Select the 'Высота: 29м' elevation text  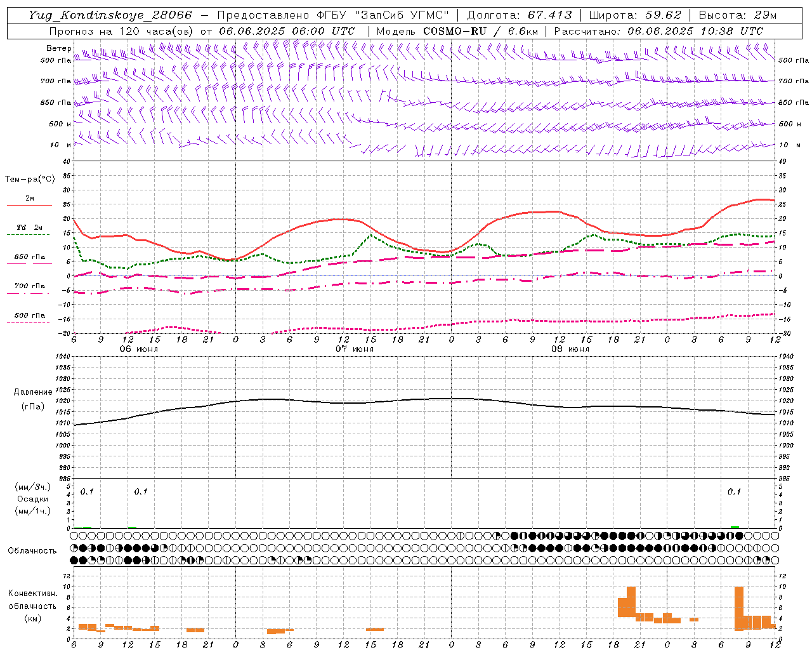point(737,15)
